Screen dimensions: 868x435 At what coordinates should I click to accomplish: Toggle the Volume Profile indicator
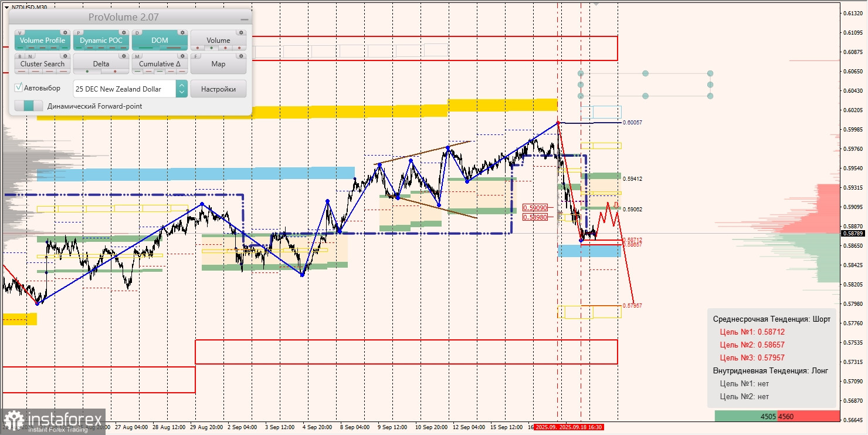42,41
